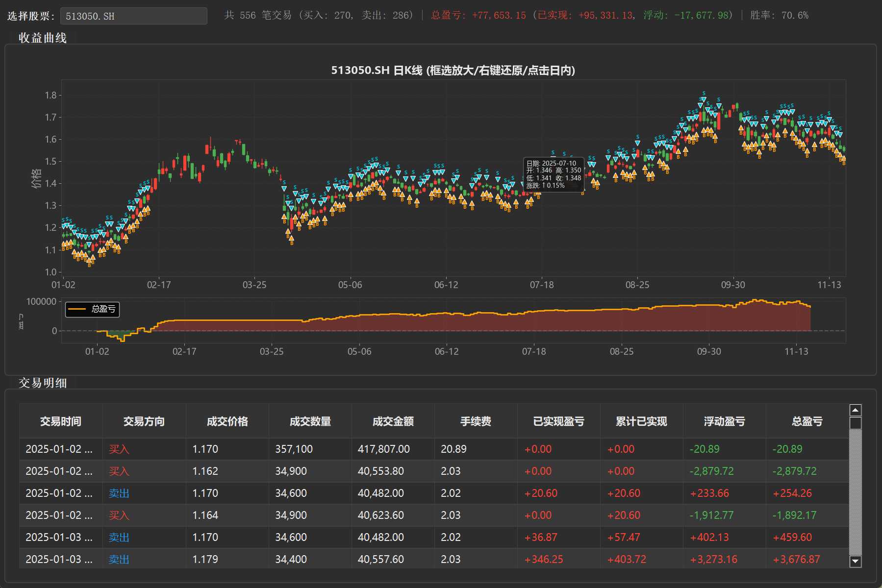This screenshot has height=588, width=882.
Task: Click the 浮动盈亏 column header
Action: pos(724,421)
